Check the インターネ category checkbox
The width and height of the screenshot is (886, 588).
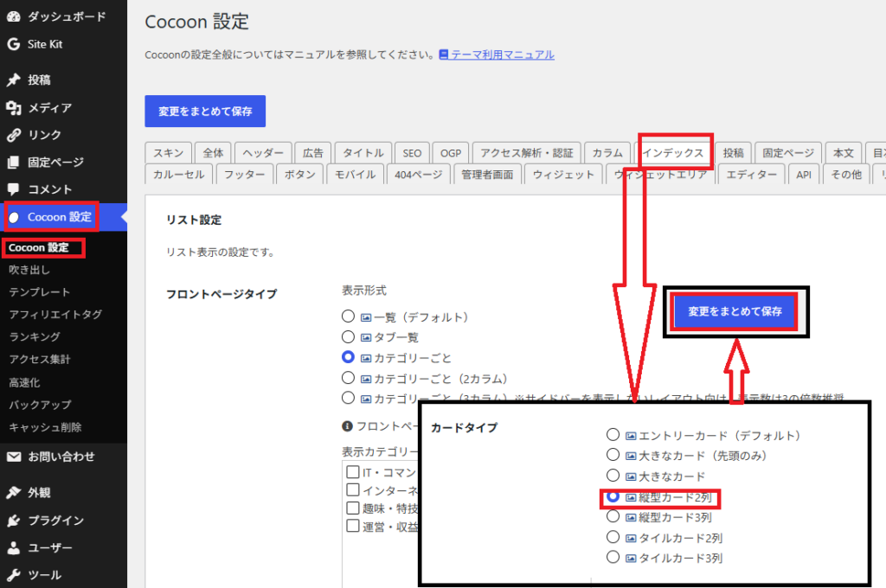(x=353, y=489)
